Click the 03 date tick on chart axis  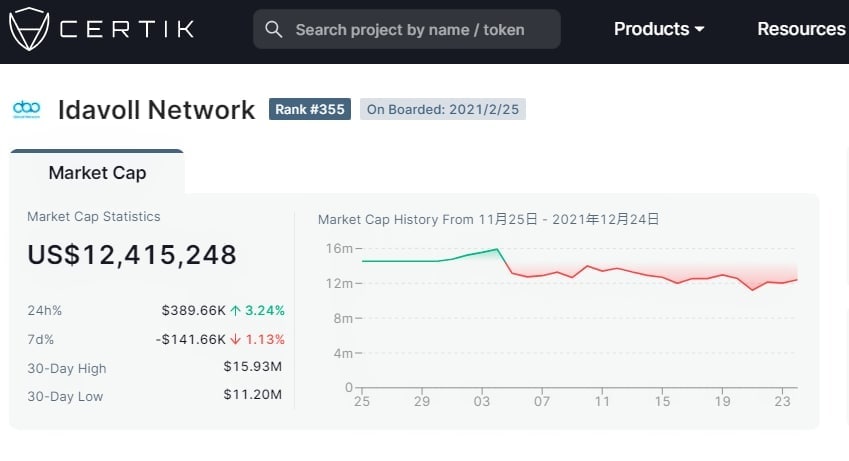pos(482,401)
